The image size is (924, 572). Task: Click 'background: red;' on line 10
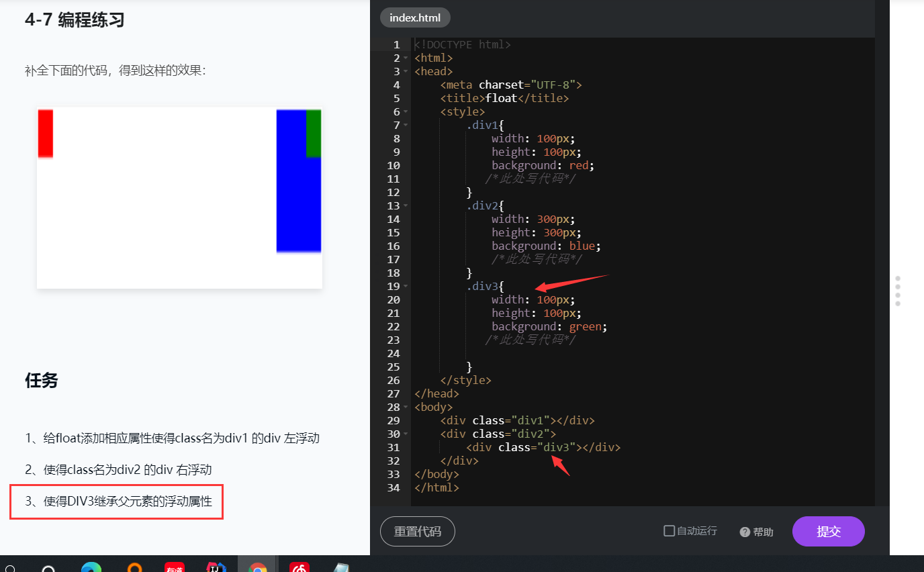[x=543, y=165]
